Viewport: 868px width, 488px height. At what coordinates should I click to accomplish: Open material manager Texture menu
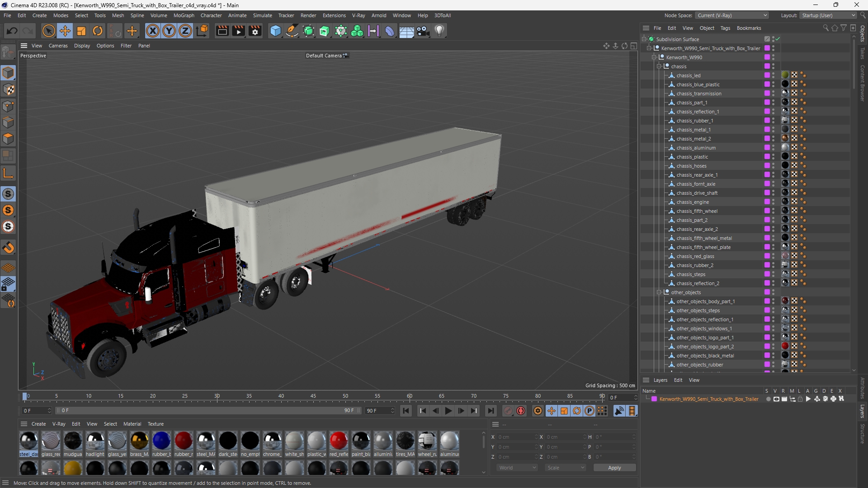point(156,424)
